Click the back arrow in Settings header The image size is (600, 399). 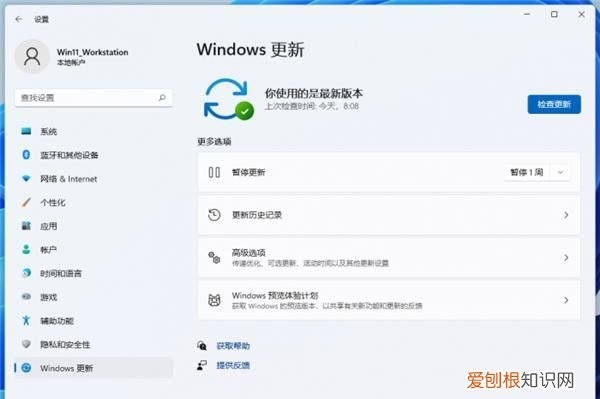pyautogui.click(x=18, y=19)
